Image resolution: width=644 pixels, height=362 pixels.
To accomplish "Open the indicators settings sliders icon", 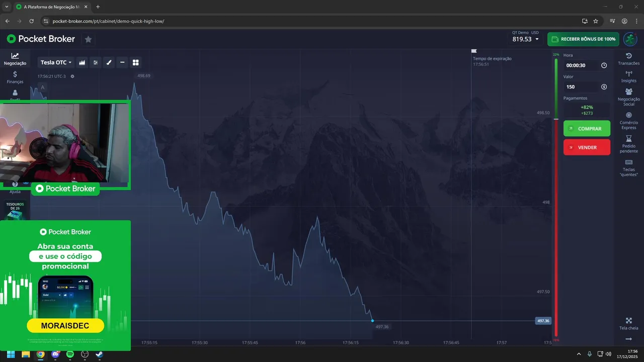I will pos(96,62).
